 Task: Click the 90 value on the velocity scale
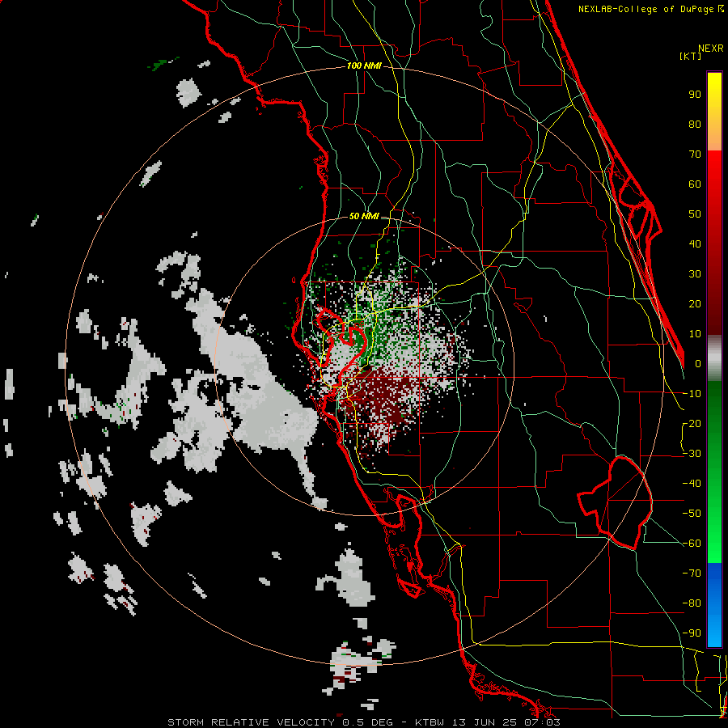(x=695, y=94)
